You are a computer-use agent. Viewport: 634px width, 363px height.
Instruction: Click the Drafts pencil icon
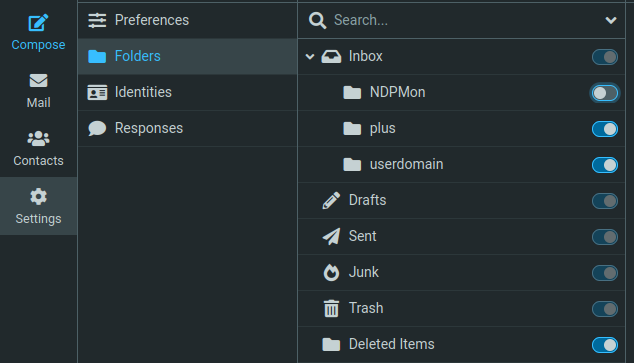pyautogui.click(x=331, y=200)
